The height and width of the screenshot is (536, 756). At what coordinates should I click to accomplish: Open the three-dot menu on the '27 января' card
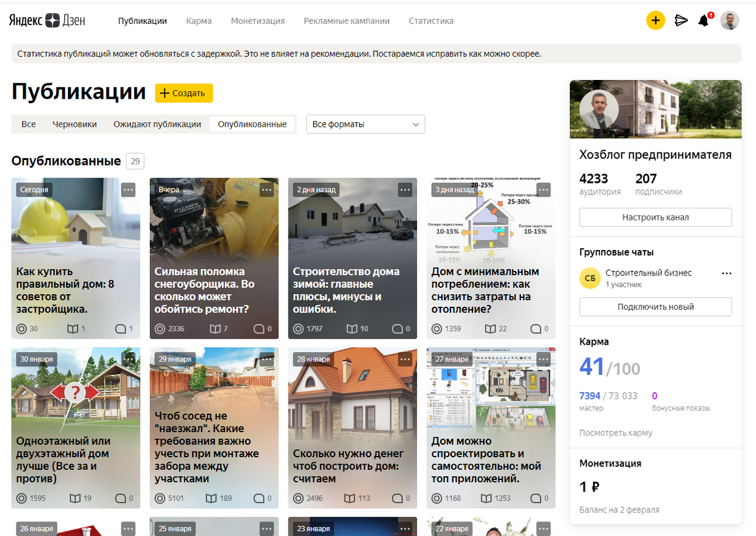click(544, 359)
